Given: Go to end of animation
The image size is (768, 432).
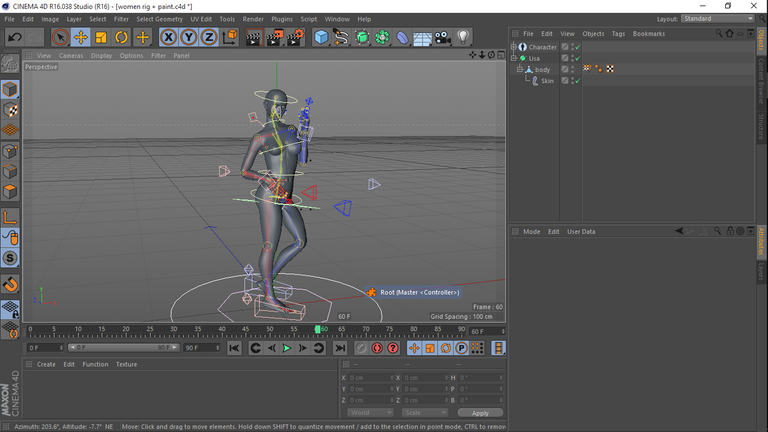Looking at the screenshot, I should click(x=339, y=348).
